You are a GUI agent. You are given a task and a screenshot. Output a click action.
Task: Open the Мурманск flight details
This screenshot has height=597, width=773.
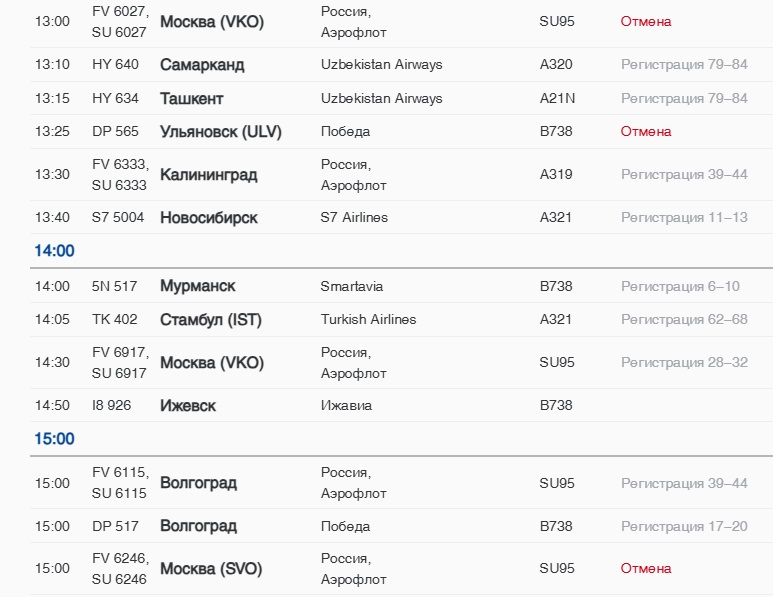[198, 286]
